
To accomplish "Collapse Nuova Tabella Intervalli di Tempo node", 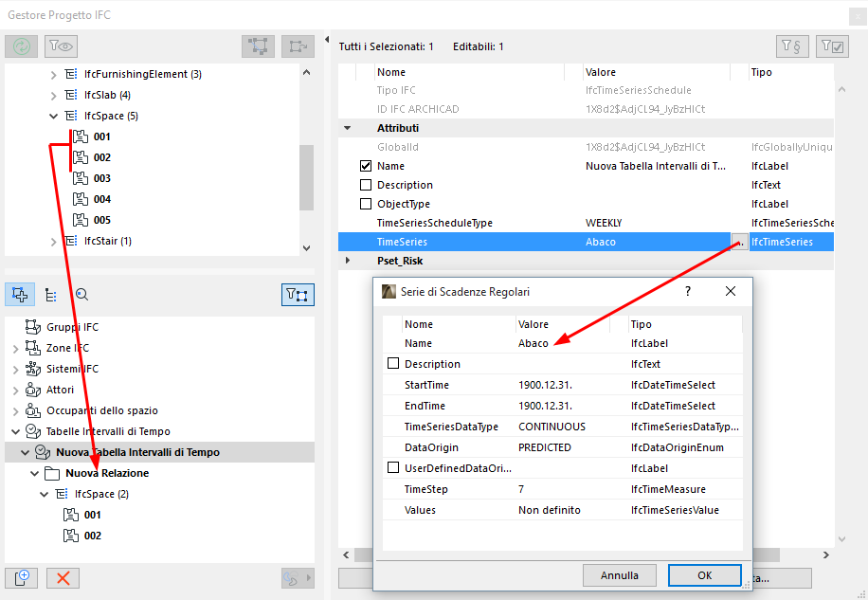I will pos(25,453).
